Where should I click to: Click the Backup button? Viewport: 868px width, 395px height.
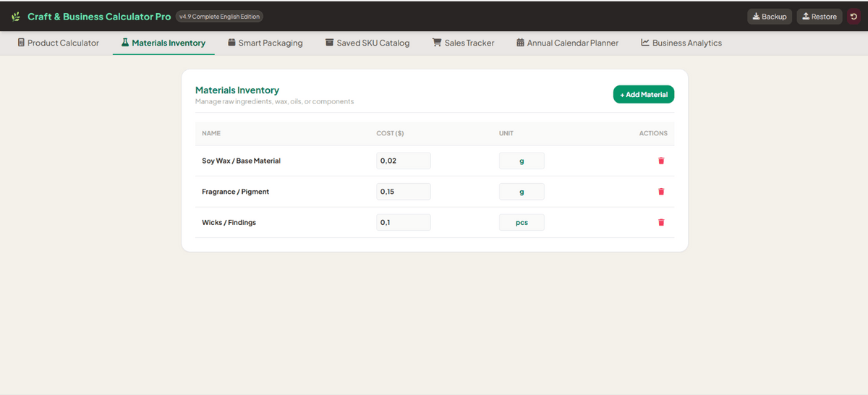(770, 17)
